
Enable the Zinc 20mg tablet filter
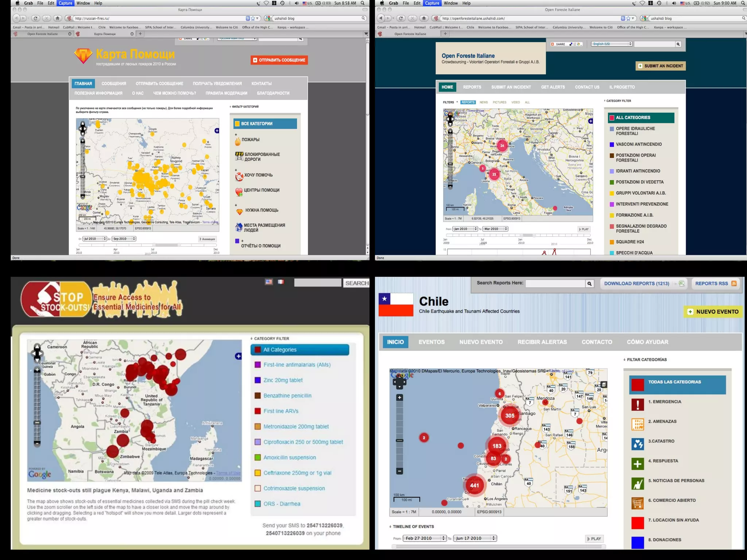(283, 380)
